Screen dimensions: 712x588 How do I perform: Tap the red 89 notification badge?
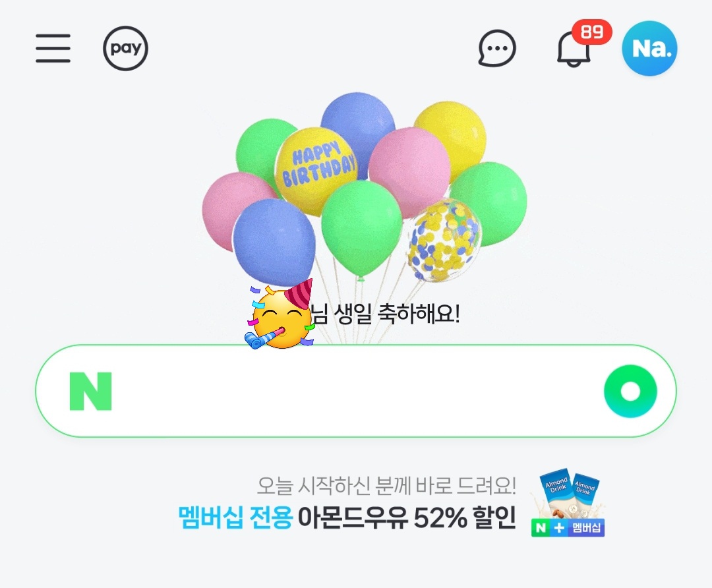[591, 32]
